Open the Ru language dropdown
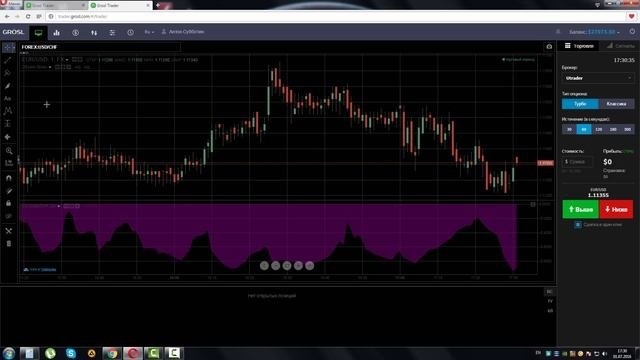 click(149, 32)
